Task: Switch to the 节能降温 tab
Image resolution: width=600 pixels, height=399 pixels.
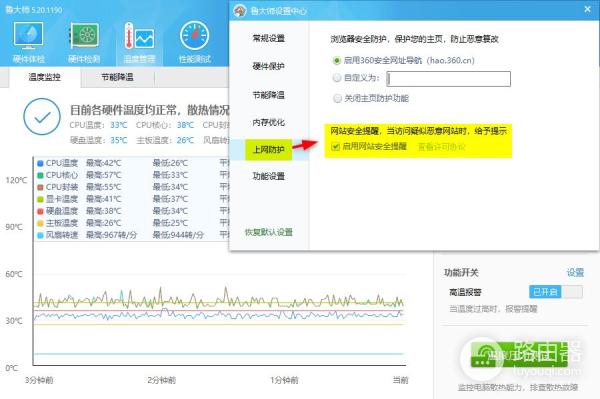Action: (117, 77)
